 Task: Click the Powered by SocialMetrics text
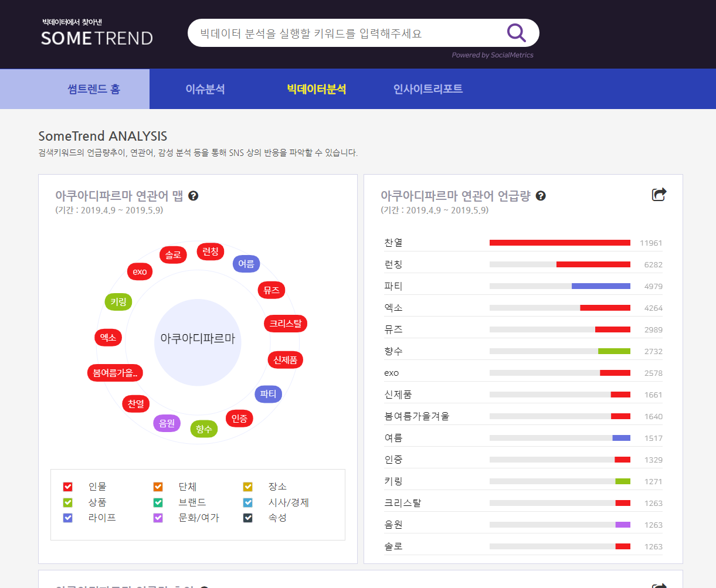493,55
